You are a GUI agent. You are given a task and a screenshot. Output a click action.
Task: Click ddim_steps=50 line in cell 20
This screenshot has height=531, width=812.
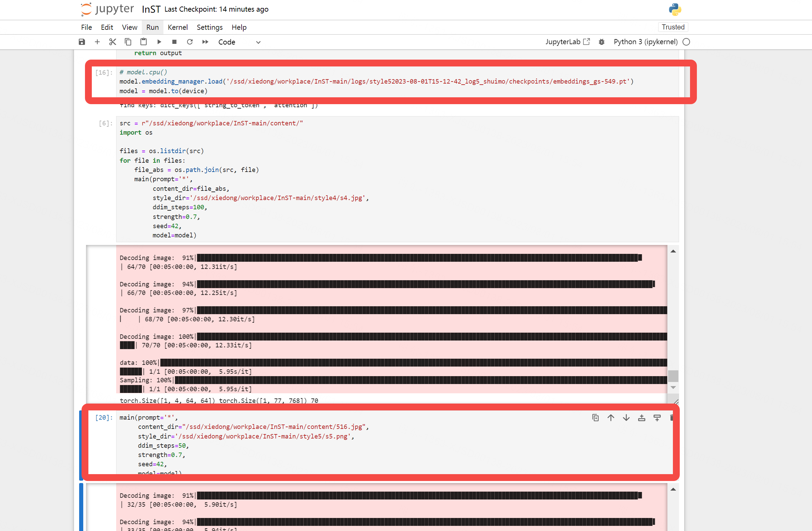point(163,446)
